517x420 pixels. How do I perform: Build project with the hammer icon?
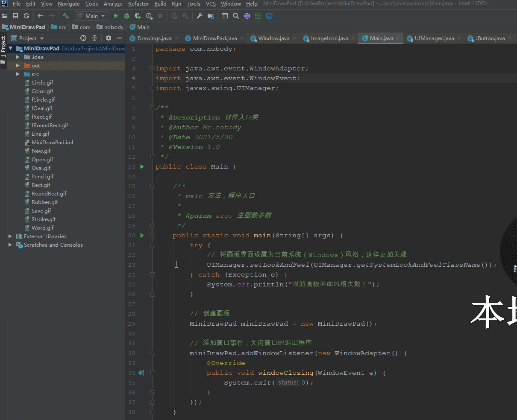[x=65, y=16]
